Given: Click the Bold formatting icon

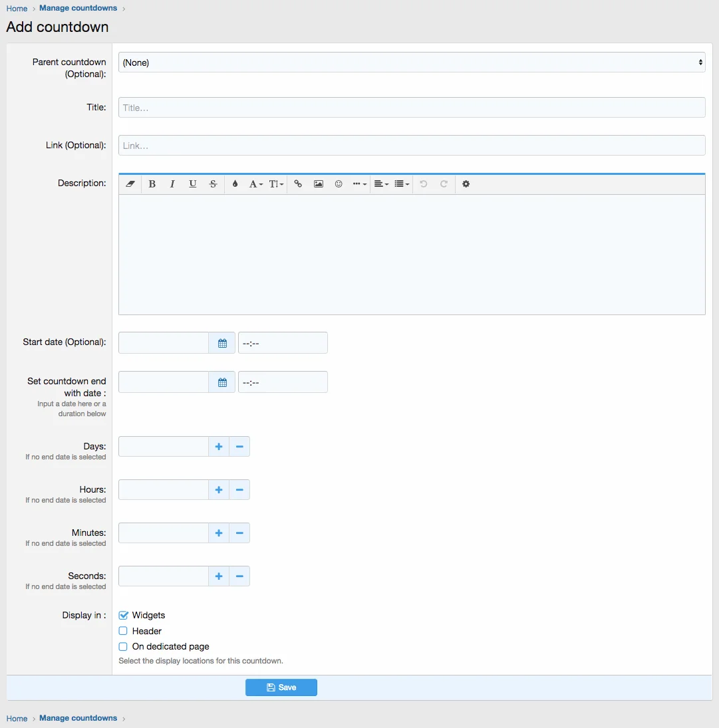Looking at the screenshot, I should coord(152,184).
